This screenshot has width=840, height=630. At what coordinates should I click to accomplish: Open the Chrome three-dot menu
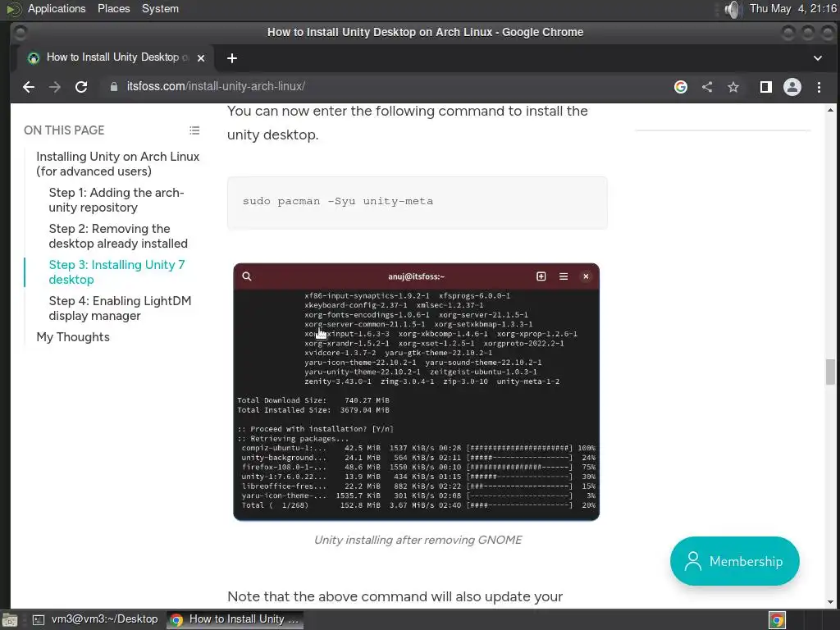pyautogui.click(x=819, y=87)
